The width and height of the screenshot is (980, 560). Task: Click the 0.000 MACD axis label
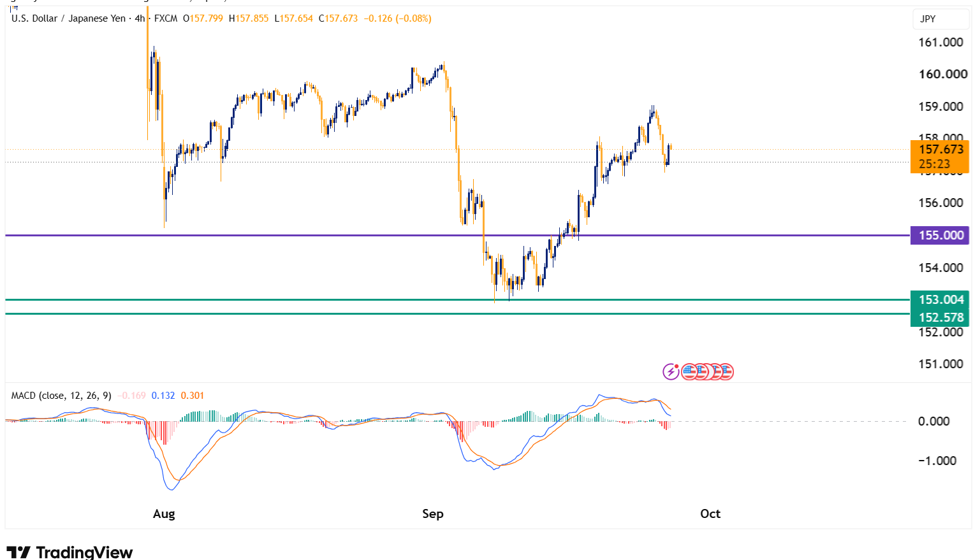[x=933, y=421]
